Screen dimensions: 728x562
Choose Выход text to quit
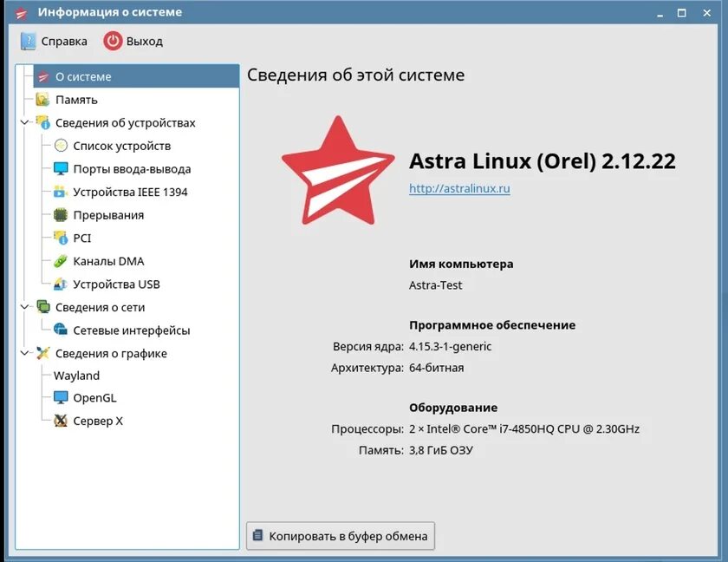[x=145, y=42]
